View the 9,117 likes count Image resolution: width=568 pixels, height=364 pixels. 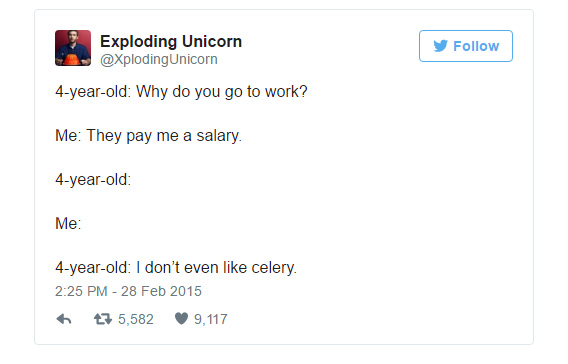point(211,319)
